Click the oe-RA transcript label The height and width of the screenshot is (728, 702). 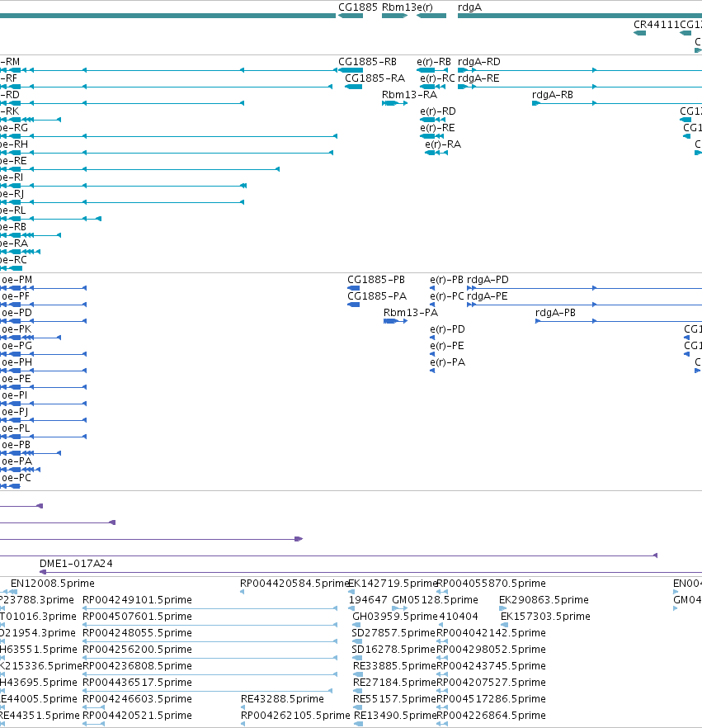point(14,243)
